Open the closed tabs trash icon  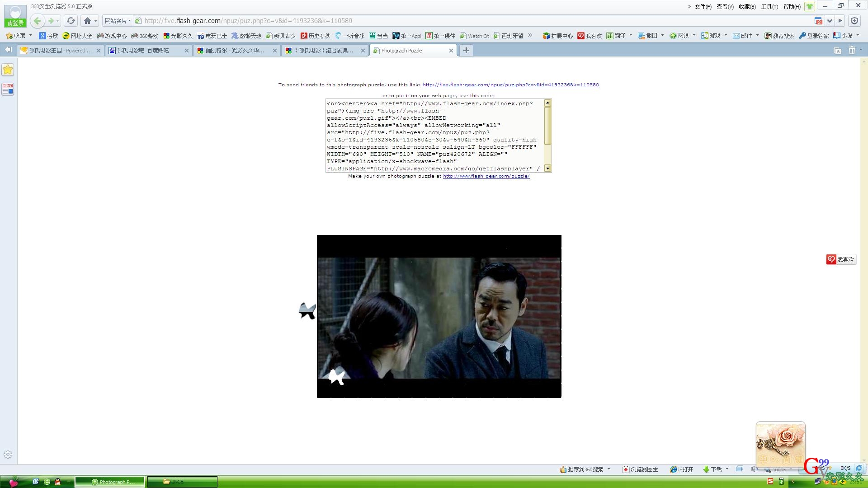point(852,51)
